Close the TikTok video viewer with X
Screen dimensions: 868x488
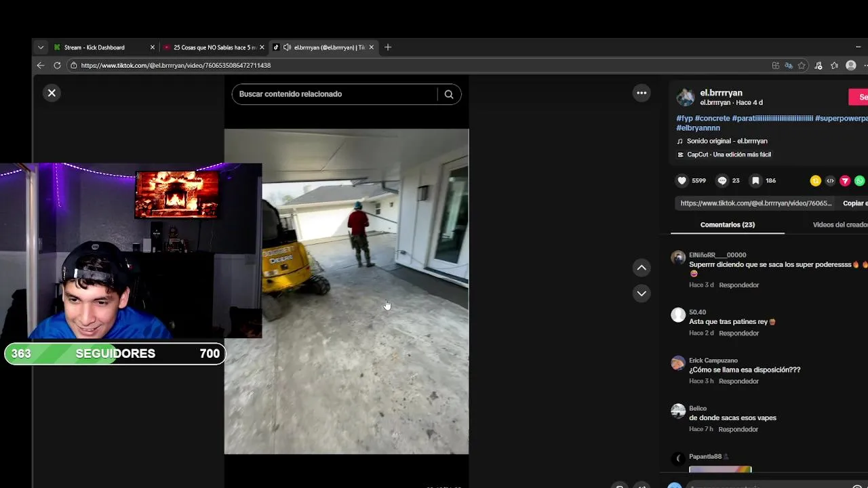pyautogui.click(x=52, y=93)
